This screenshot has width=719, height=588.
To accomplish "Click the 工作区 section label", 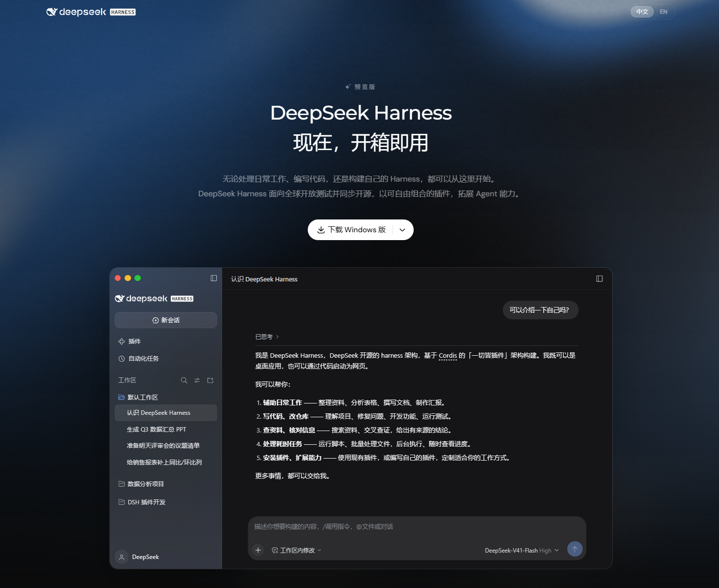I will point(127,380).
